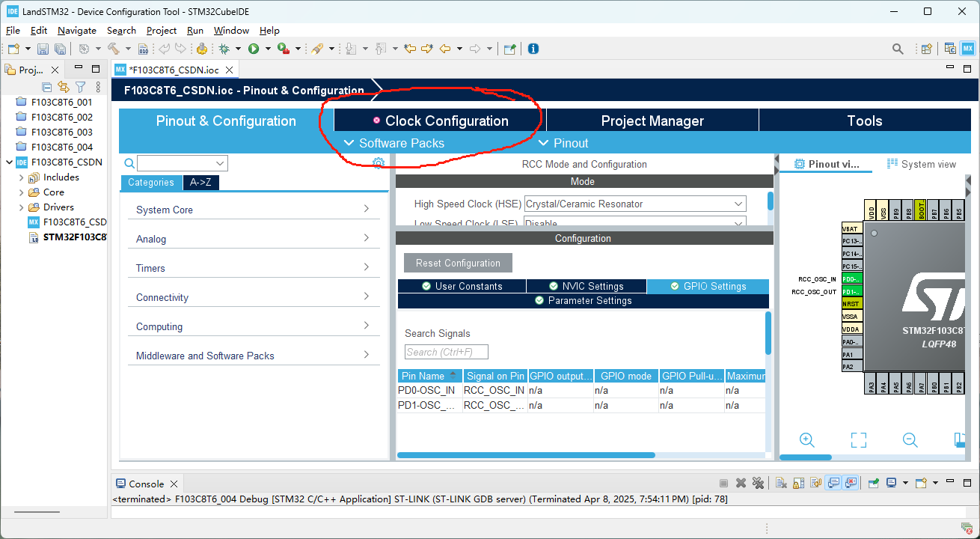Open the Software Packs dropdown

[x=393, y=143]
